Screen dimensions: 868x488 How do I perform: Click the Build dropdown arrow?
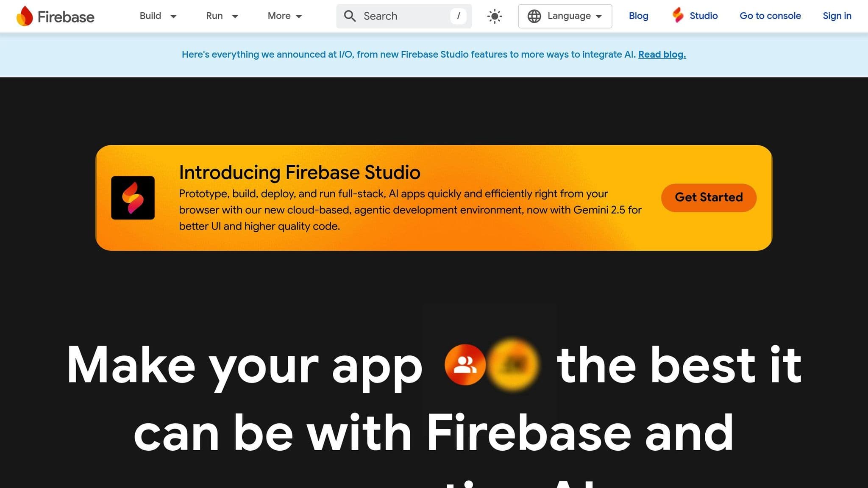[x=173, y=17]
